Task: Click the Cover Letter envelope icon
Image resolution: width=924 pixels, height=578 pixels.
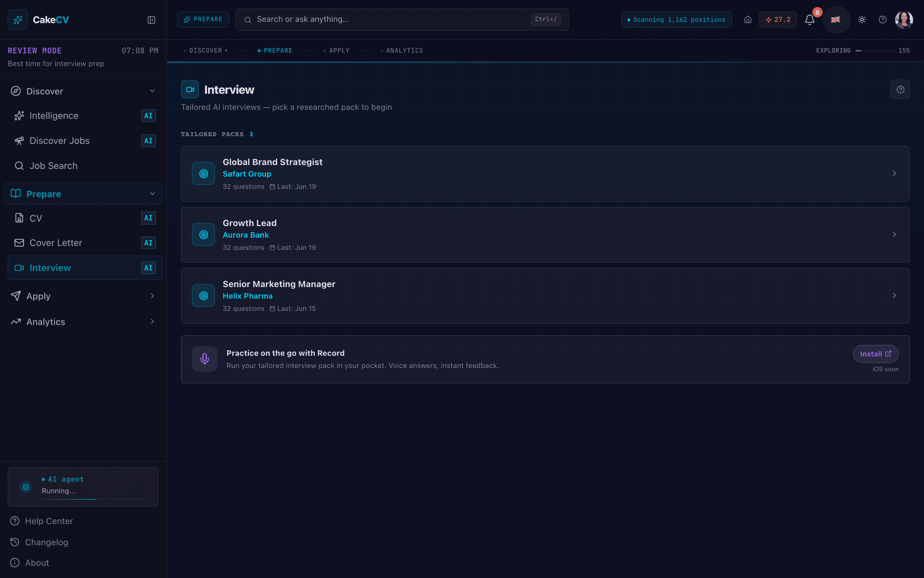Action: tap(19, 243)
